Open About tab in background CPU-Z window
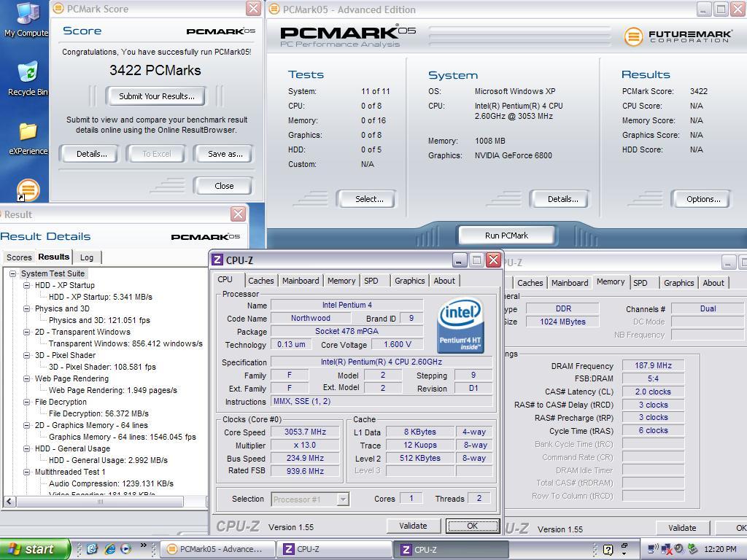 pyautogui.click(x=713, y=282)
